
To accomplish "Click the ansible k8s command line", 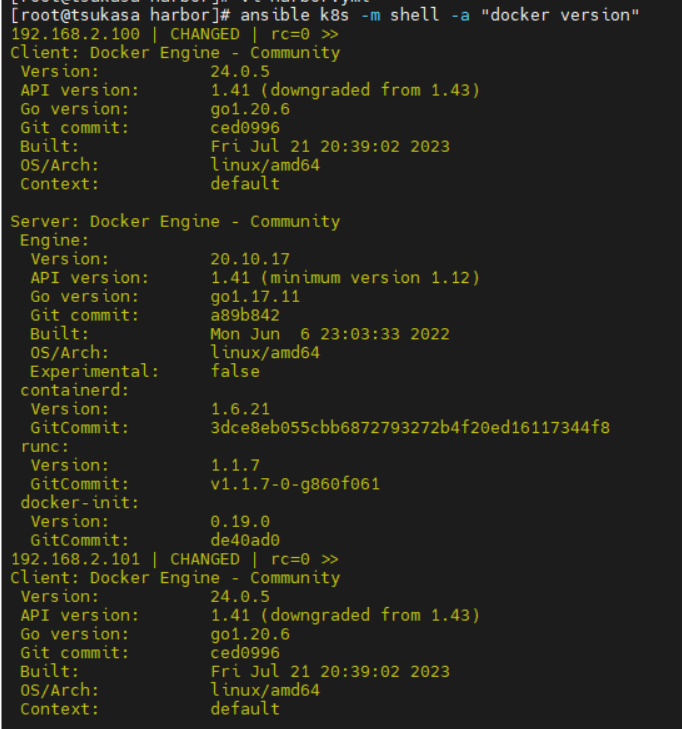I will (324, 15).
